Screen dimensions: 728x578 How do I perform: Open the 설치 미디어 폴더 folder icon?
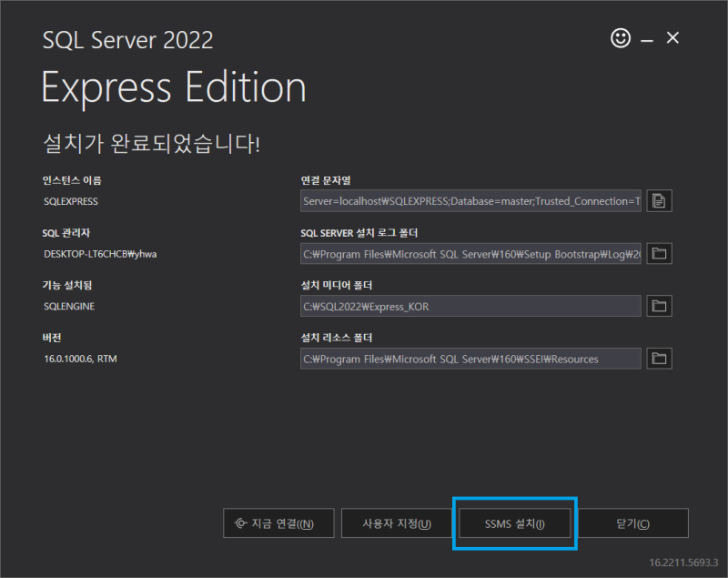click(x=659, y=306)
